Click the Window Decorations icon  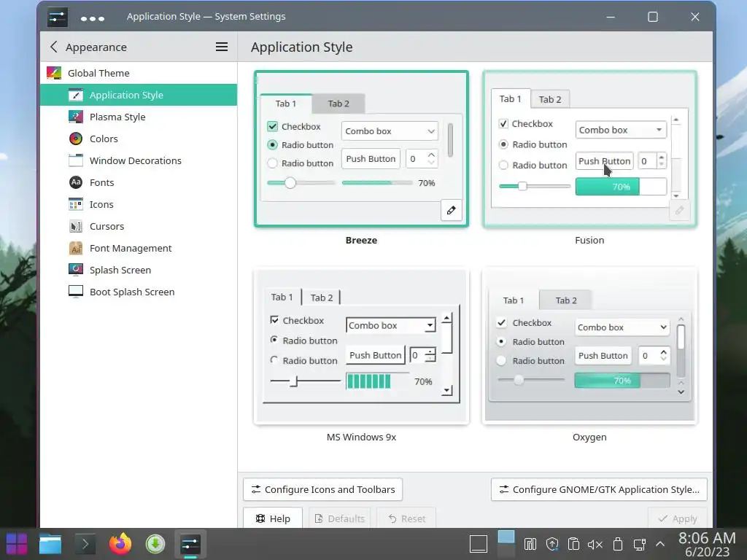[76, 160]
